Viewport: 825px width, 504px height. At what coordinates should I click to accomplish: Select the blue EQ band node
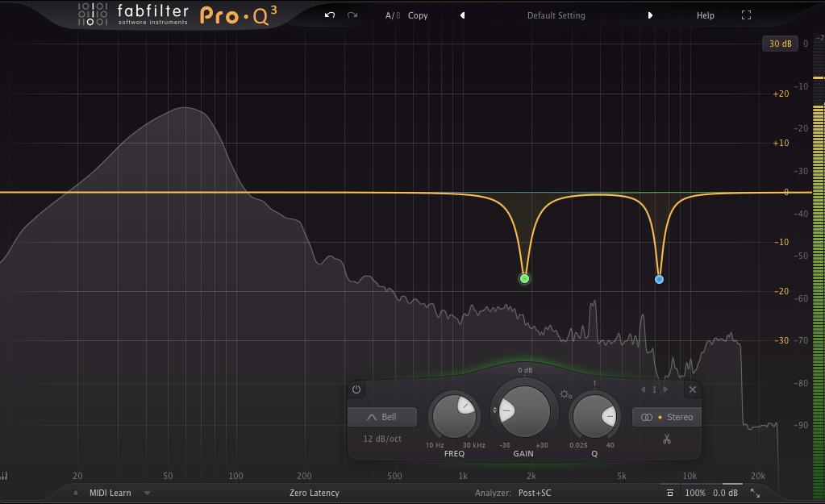[x=659, y=279]
